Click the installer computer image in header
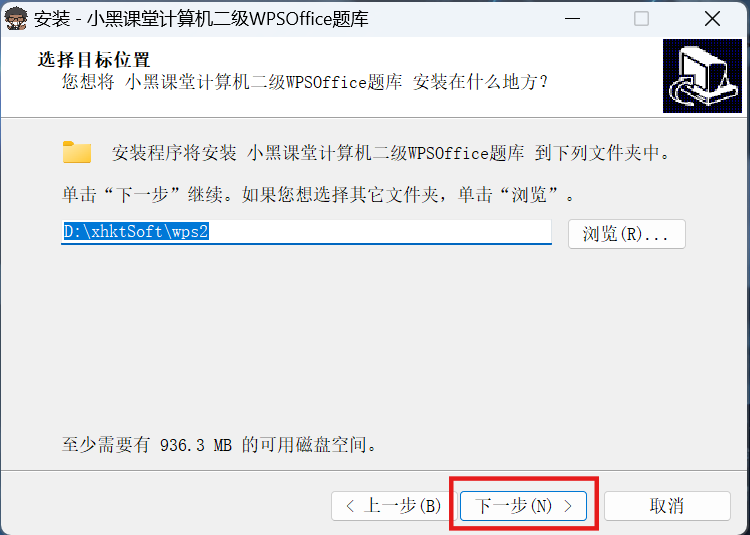750x535 pixels. pos(702,76)
